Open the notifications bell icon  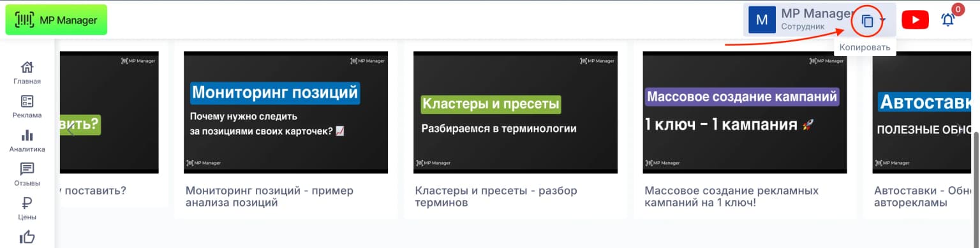click(x=947, y=20)
